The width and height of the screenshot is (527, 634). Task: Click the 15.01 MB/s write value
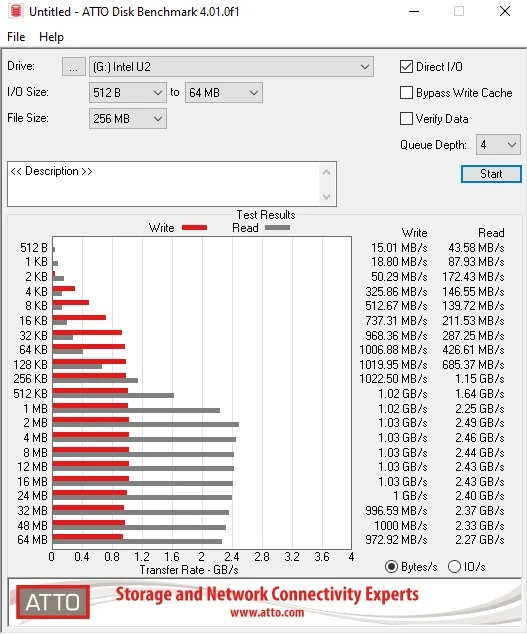[x=399, y=247]
